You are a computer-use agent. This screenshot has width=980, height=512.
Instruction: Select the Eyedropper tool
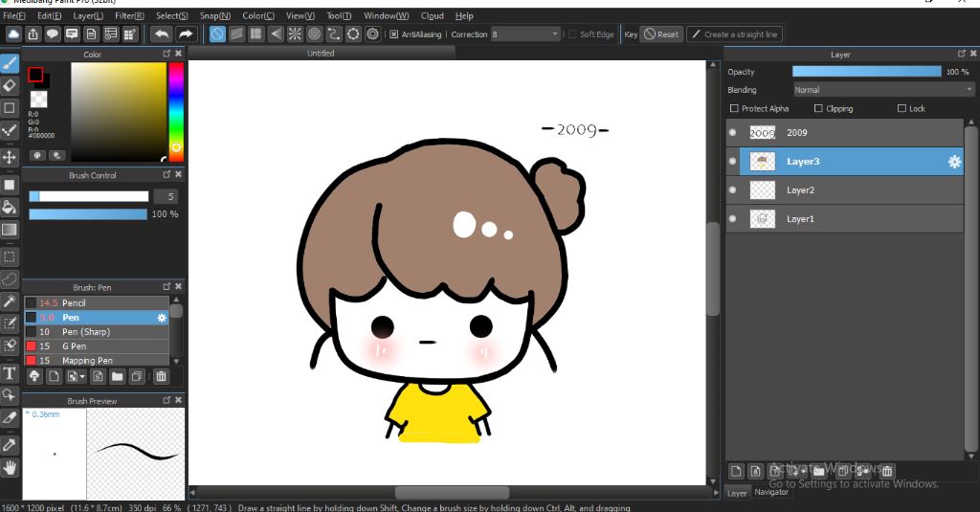(x=10, y=444)
